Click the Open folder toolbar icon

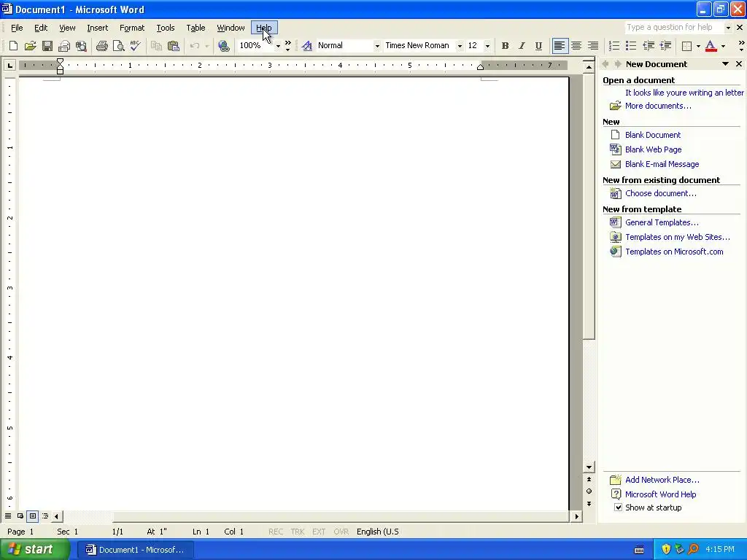click(31, 46)
